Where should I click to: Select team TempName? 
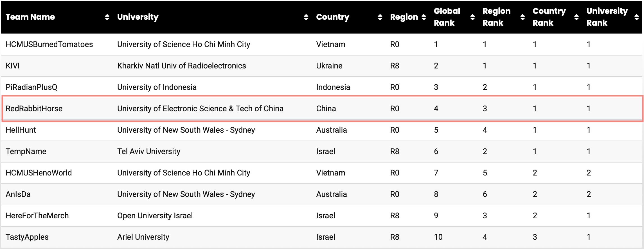[26, 152]
